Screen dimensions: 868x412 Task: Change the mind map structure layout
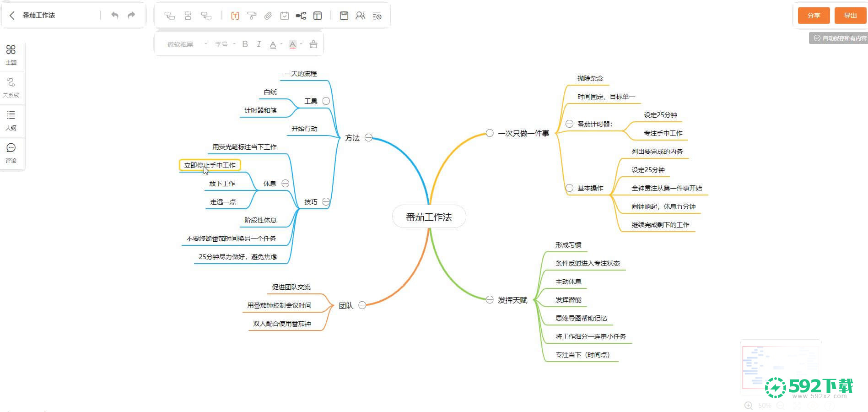point(301,16)
